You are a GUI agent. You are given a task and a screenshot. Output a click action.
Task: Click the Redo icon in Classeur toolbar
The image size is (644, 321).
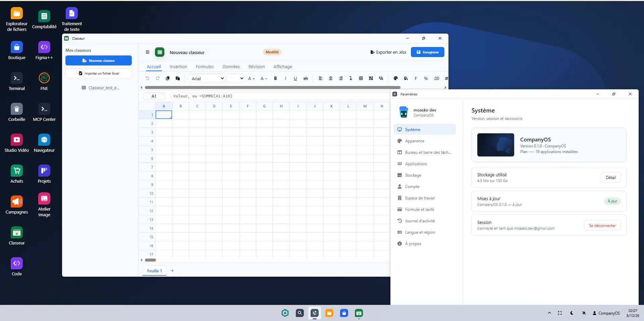tap(157, 78)
